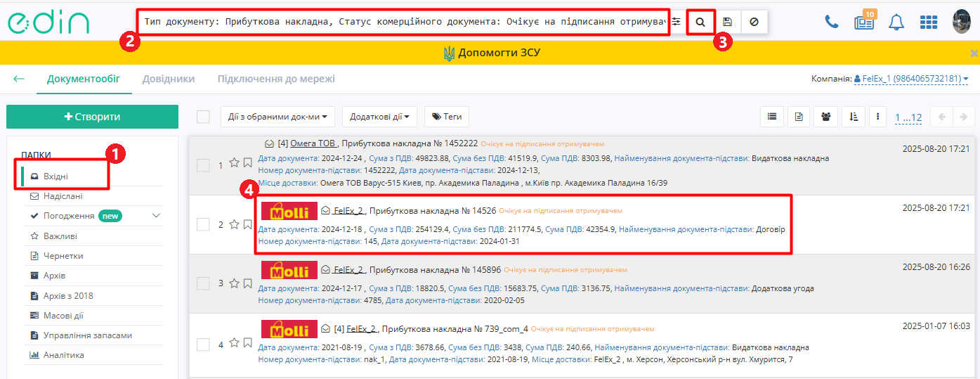
Task: Open Омега ТОВ sender link
Action: pyautogui.click(x=314, y=143)
